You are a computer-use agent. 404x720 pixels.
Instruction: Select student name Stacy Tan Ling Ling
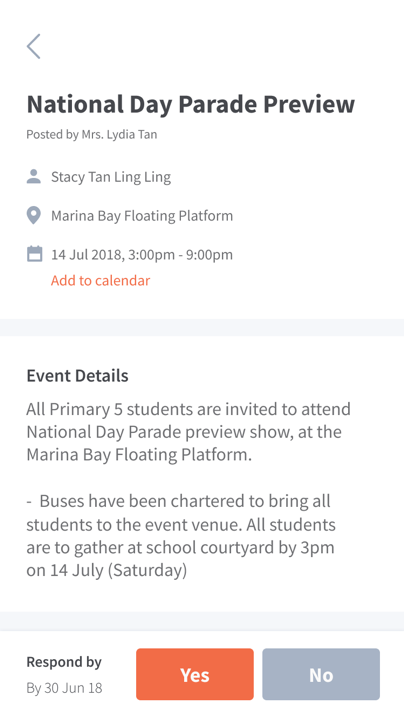point(111,177)
